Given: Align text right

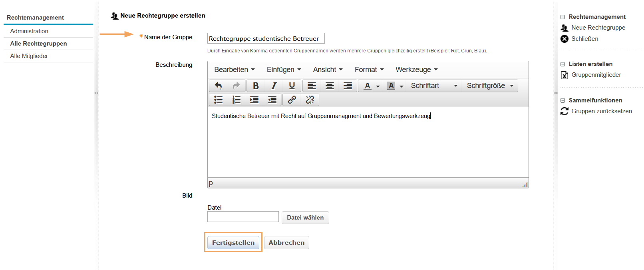Looking at the screenshot, I should 348,86.
